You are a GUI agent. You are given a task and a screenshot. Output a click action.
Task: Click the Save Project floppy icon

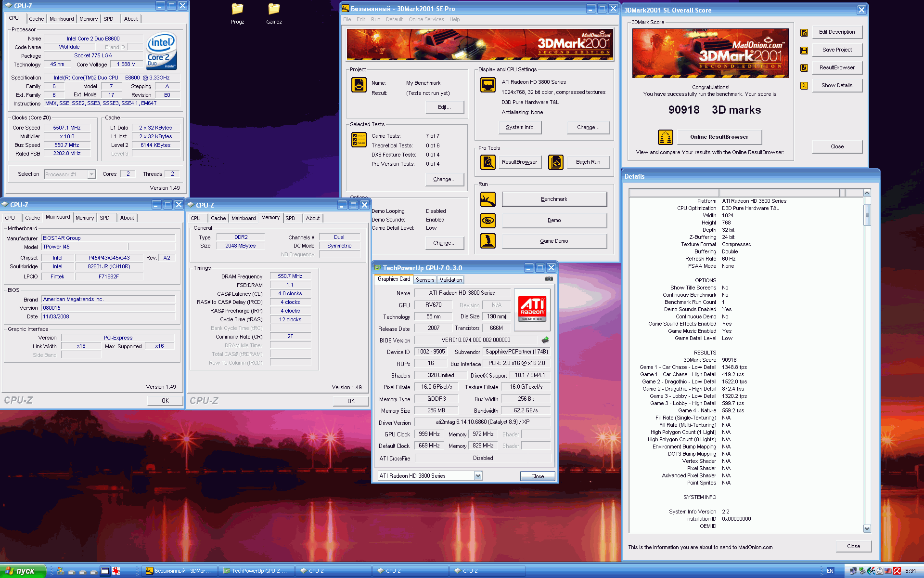[x=804, y=50]
